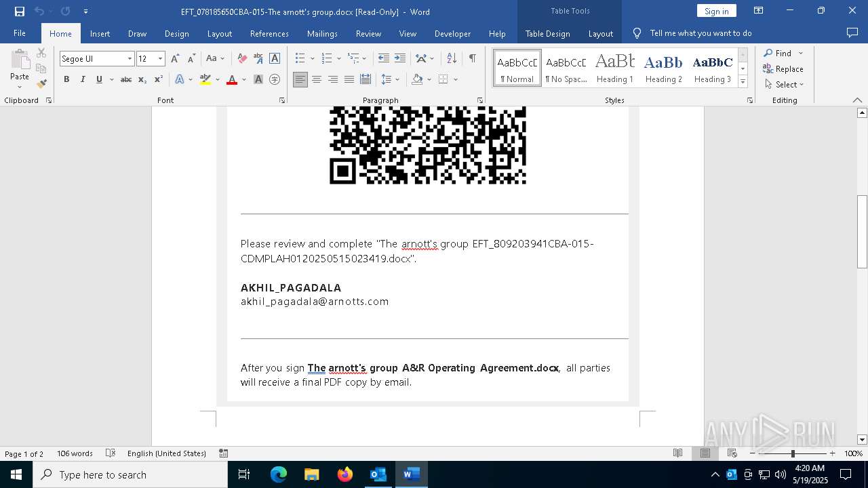Open the comments icon at ribbon right
This screenshot has width=868, height=488.
coord(852,33)
